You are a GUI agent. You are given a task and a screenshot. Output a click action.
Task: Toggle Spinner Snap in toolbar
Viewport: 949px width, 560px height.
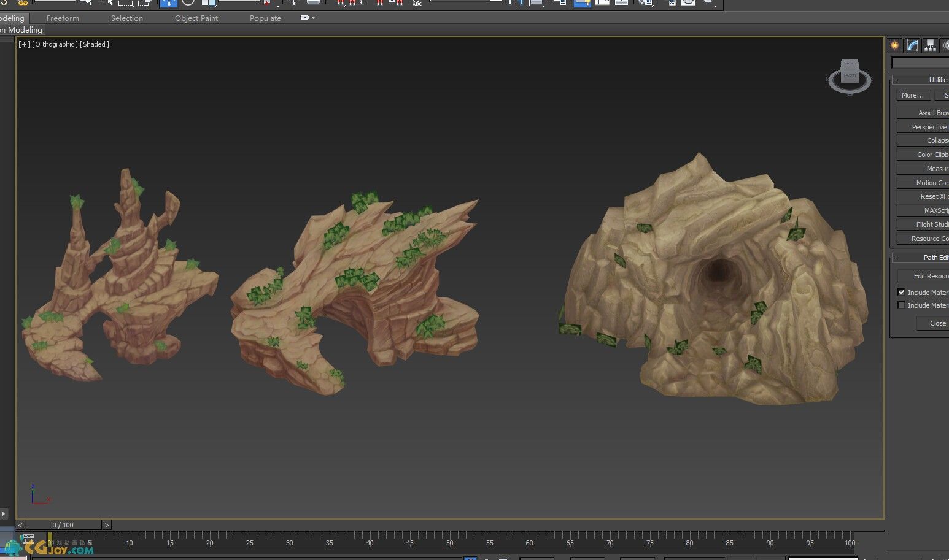[397, 3]
